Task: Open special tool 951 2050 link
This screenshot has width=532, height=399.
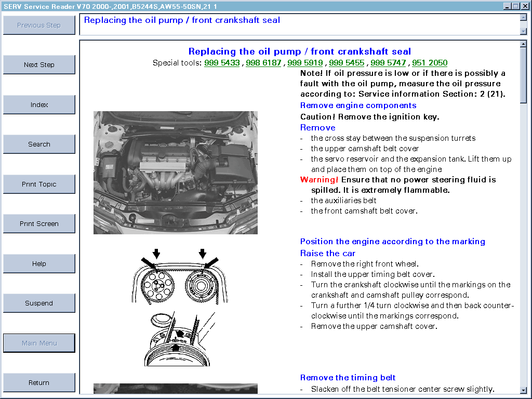Action: (430, 63)
